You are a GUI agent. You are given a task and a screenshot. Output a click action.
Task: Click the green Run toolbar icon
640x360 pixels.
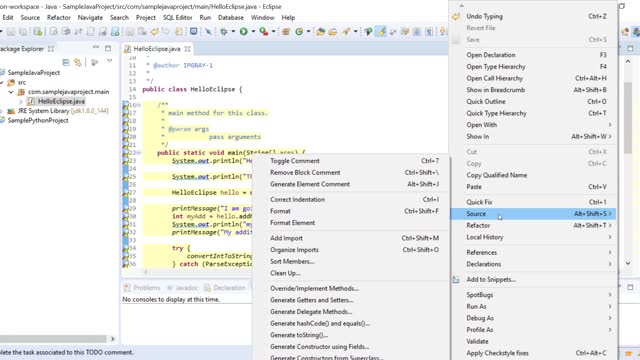[x=244, y=31]
